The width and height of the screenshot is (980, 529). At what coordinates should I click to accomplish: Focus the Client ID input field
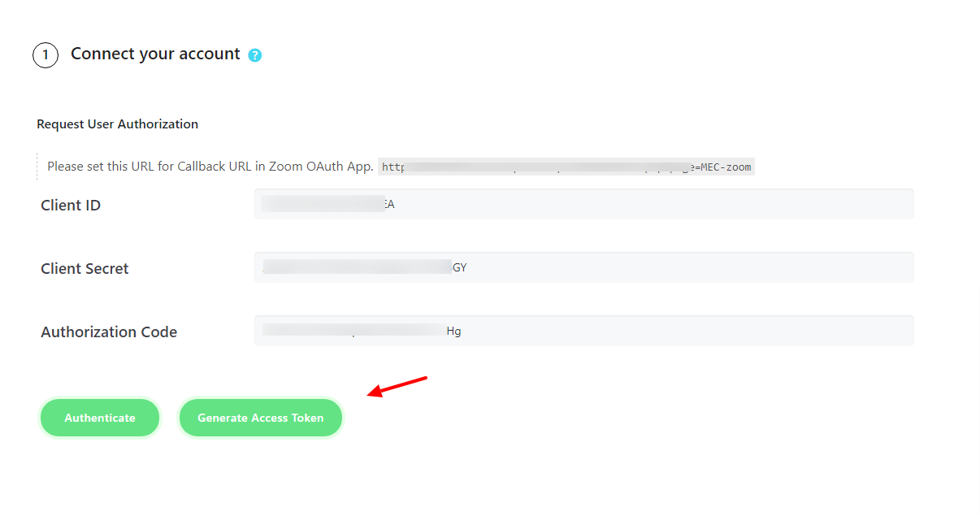[584, 204]
